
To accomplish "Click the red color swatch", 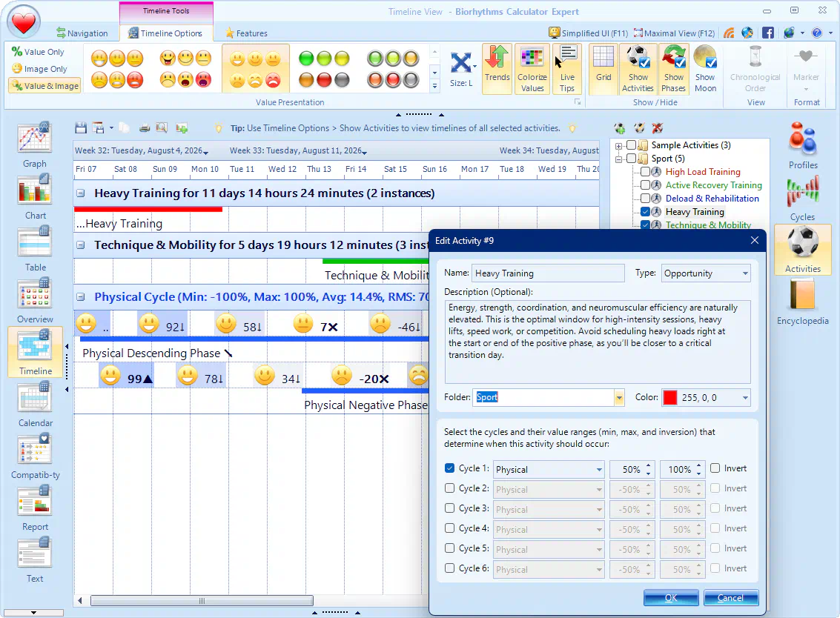I will pyautogui.click(x=669, y=397).
